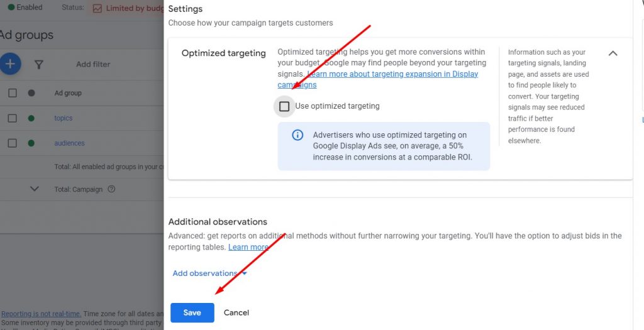This screenshot has height=330, width=644.
Task: Click the green status dot for topics
Action: click(x=31, y=118)
